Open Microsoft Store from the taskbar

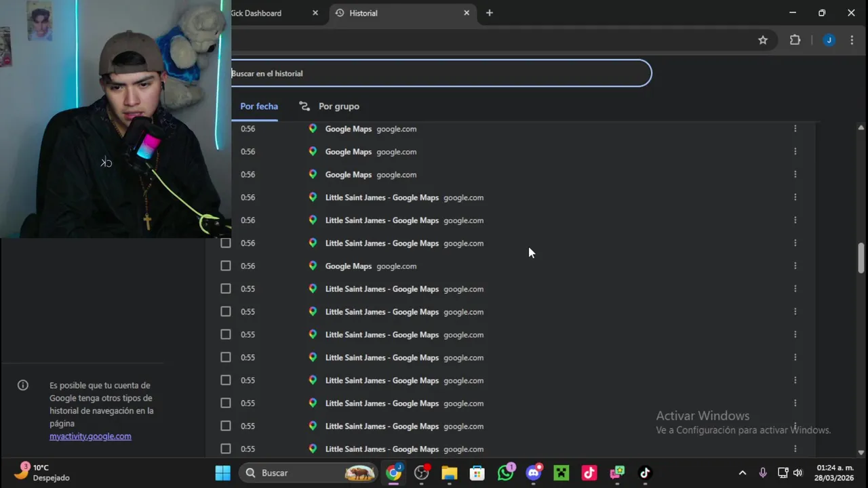[x=477, y=473]
